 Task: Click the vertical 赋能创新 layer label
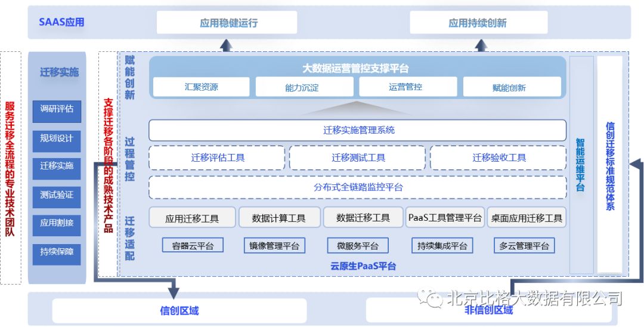[130, 77]
